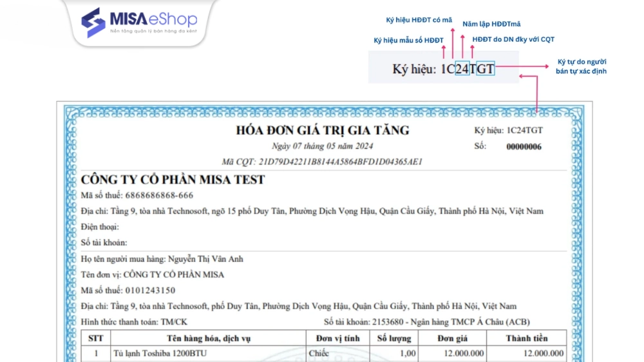This screenshot has width=644, height=362.
Task: Click 'Ký hiệu: 1C24TGT' inside the invoice
Action: pos(509,130)
